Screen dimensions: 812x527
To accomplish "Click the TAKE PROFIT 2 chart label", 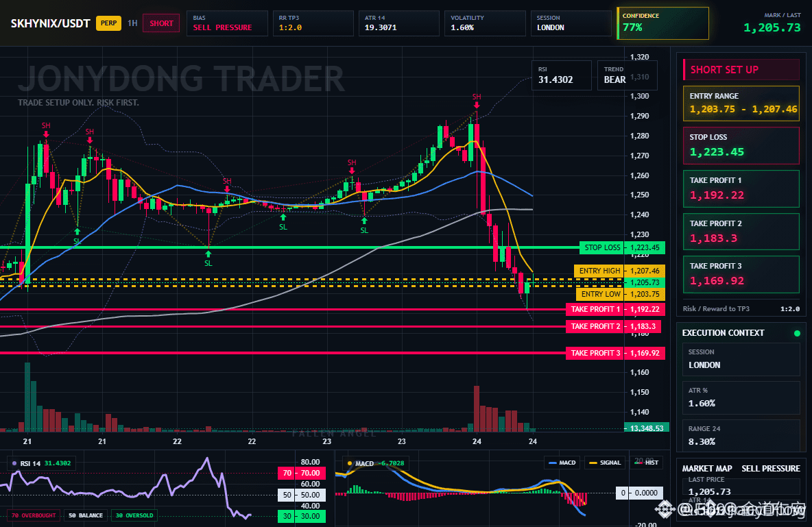I will 595,326.
